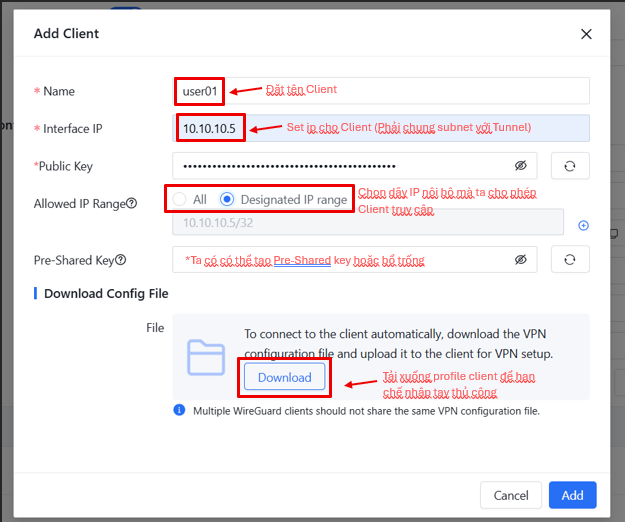Screen dimensions: 625x522
Task: Regenerate the Pre-Shared Key
Action: click(570, 260)
